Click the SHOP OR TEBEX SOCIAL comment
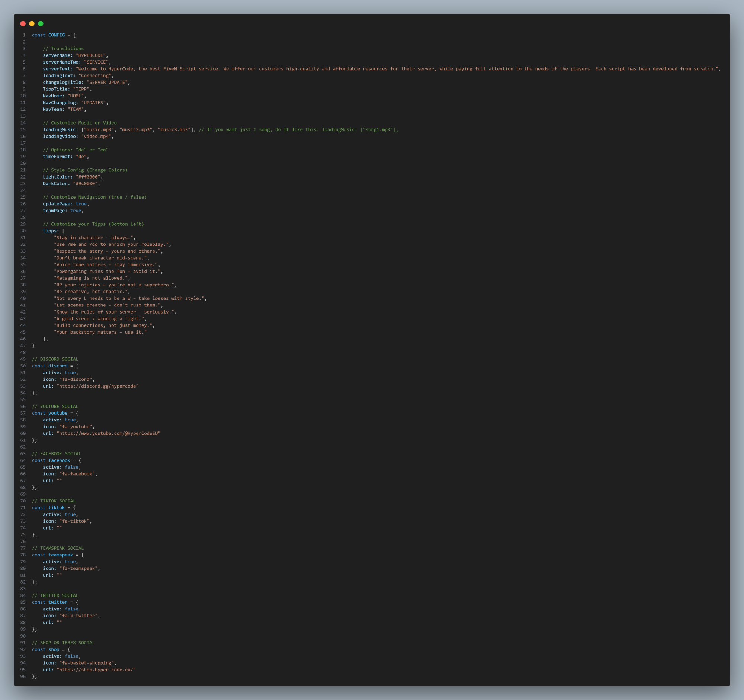744x700 pixels. click(x=63, y=643)
